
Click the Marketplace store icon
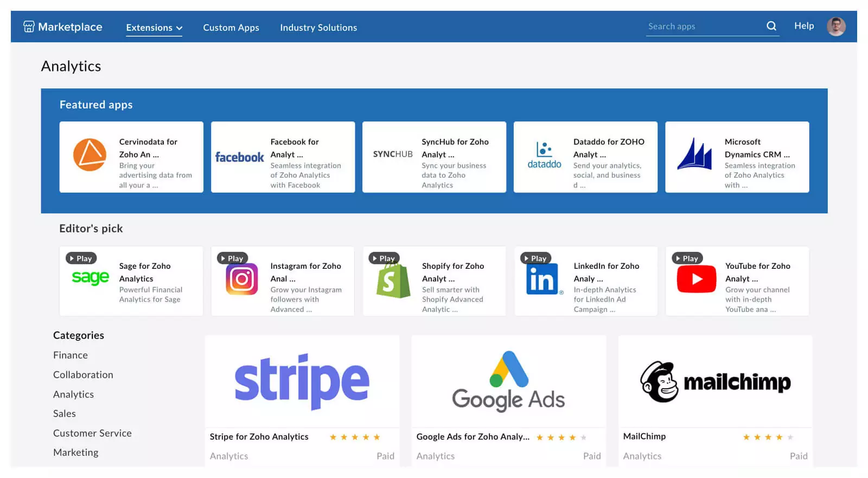pos(29,27)
